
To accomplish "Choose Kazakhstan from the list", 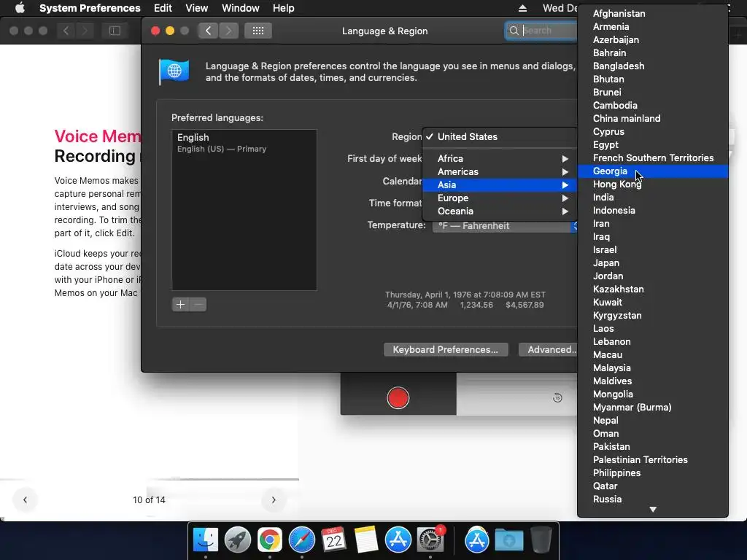I will click(653, 289).
